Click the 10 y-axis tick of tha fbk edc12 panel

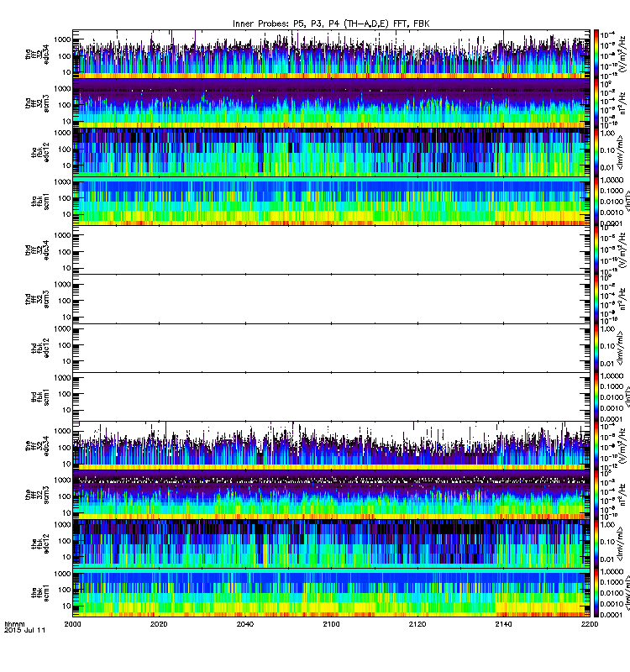pyautogui.click(x=66, y=165)
